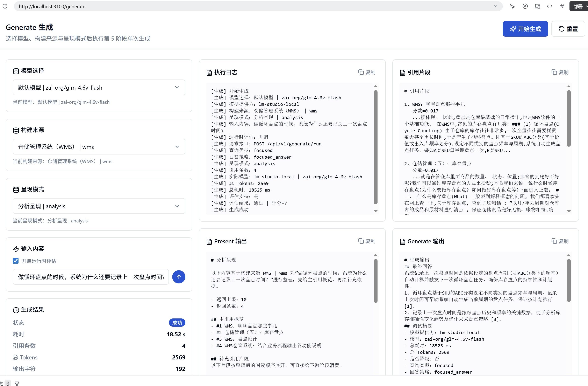This screenshot has height=386, width=588.
Task: Click the filter funnel icon at bottom
Action: click(17, 384)
